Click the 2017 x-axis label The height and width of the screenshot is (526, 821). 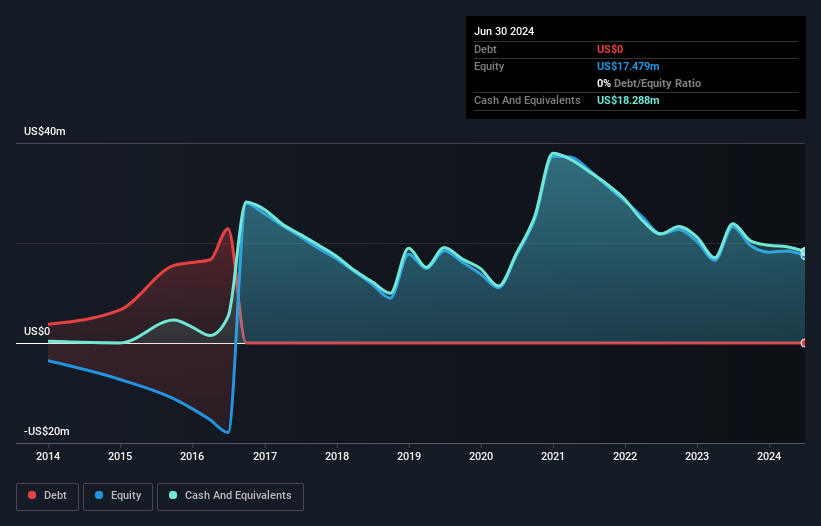[x=265, y=456]
